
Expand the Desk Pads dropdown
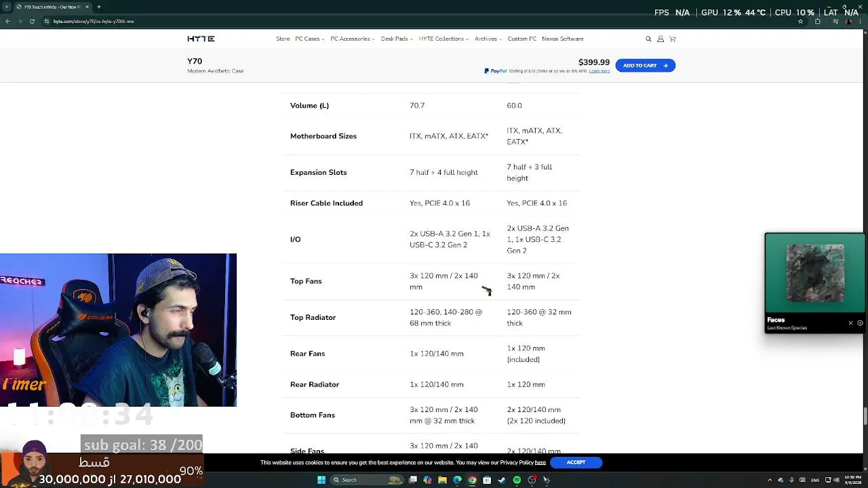tap(396, 39)
